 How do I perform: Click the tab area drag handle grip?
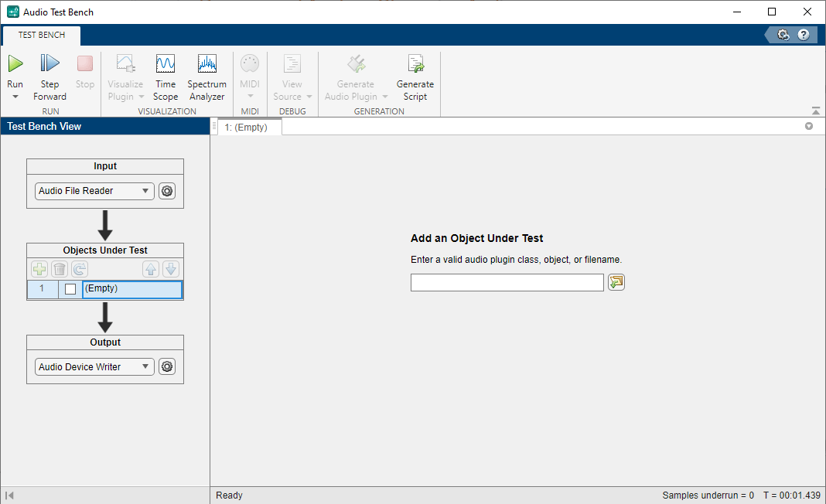[214, 127]
